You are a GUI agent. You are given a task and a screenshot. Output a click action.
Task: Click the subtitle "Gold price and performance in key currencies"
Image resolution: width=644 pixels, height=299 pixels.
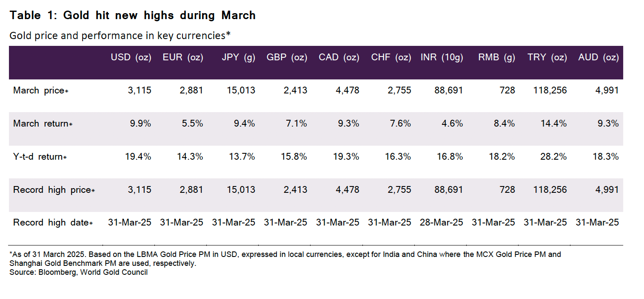120,36
